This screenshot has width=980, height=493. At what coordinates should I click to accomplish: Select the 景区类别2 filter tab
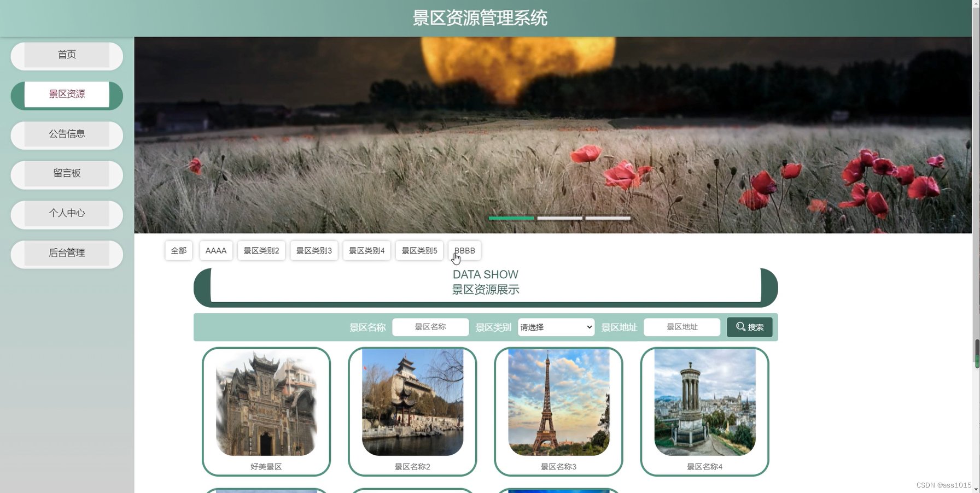pyautogui.click(x=261, y=250)
